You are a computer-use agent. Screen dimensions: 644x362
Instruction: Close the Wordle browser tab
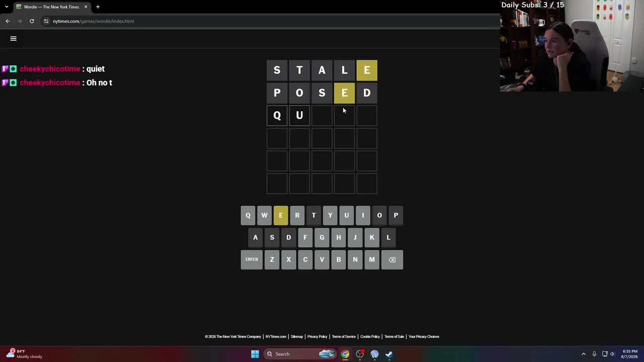pyautogui.click(x=86, y=7)
